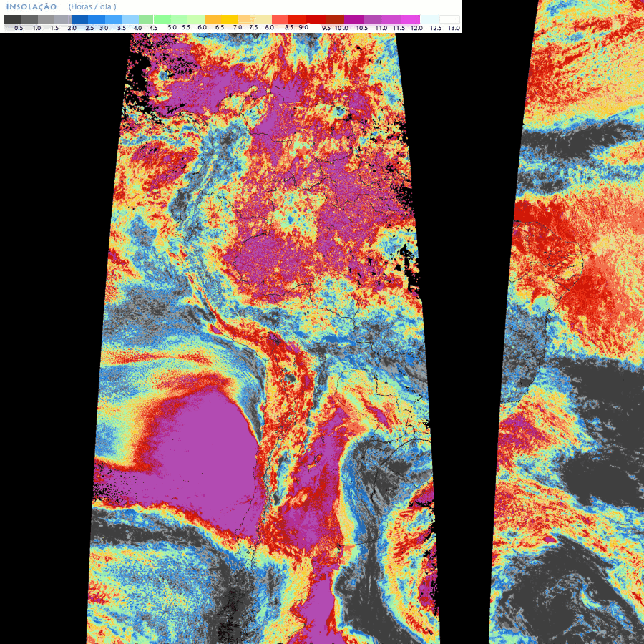
Task: Pick the light blue 3.5 legend swatch
Action: (112, 19)
